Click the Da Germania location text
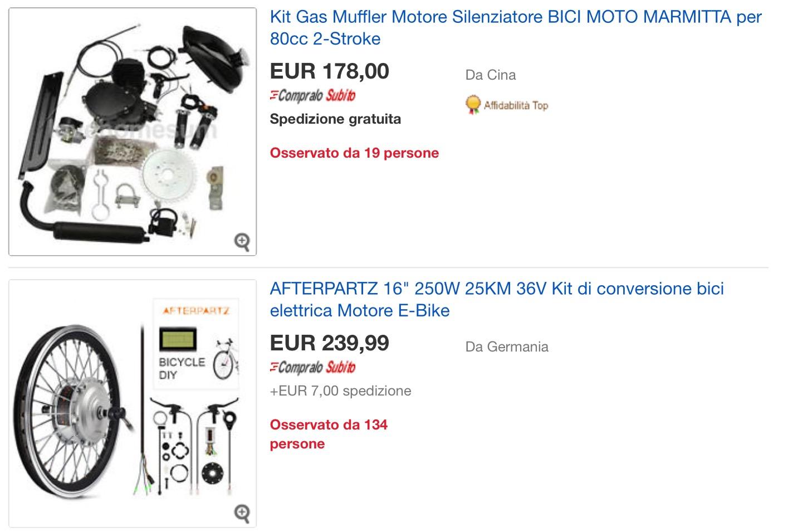This screenshot has width=788, height=532. coord(507,346)
